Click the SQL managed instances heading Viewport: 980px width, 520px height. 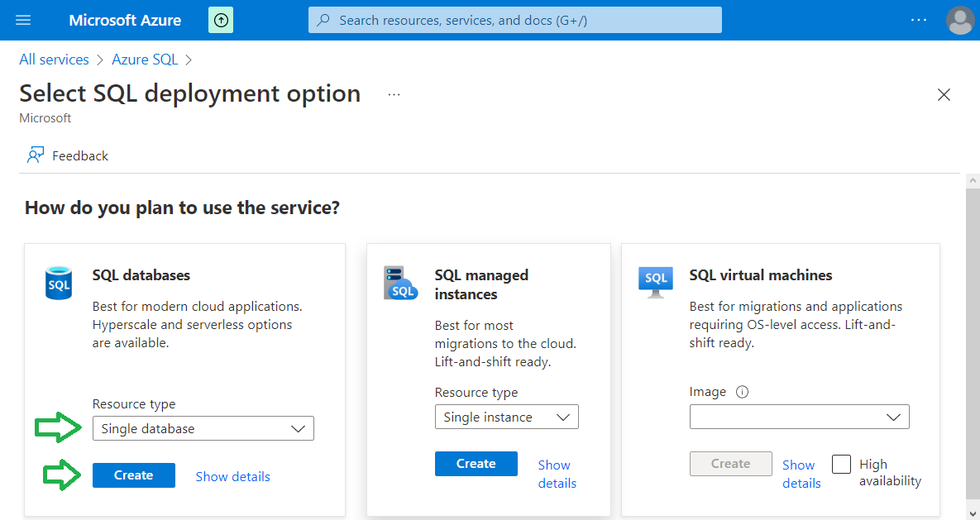tap(482, 284)
